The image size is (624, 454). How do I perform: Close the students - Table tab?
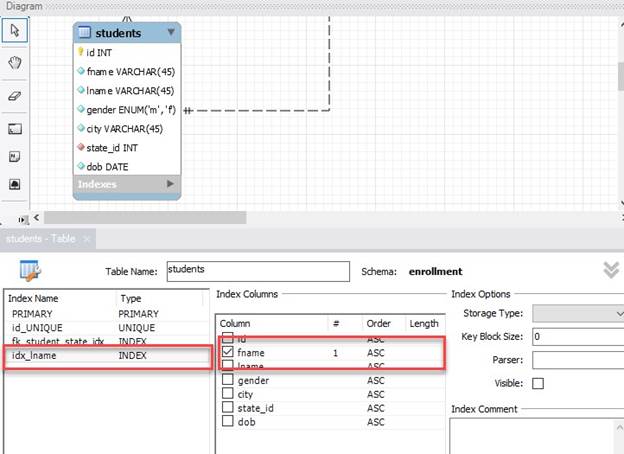87,239
